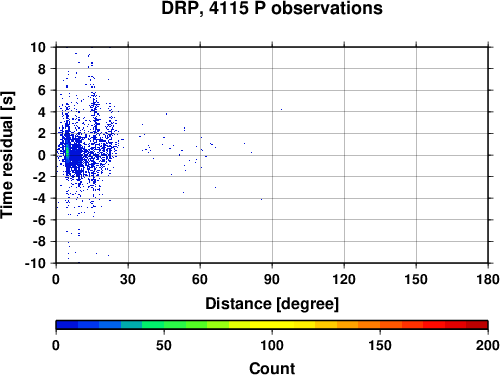This screenshot has height=375, width=500.
Task: Click the Distance [degree] axis label
Action: click(x=272, y=304)
